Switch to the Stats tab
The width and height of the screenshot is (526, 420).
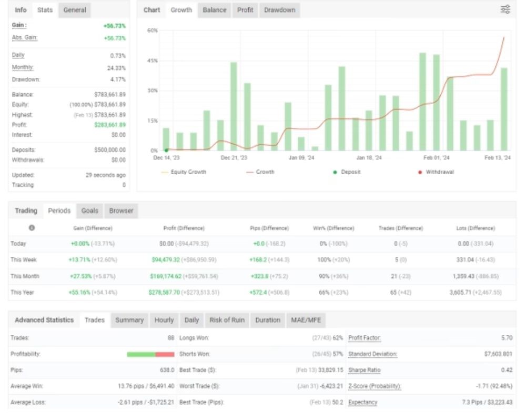point(45,10)
